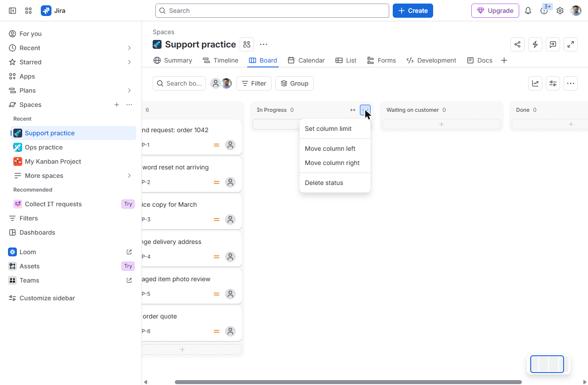Enter full screen with the expand arrows icon
Screen dimensions: 588x385
(x=571, y=44)
